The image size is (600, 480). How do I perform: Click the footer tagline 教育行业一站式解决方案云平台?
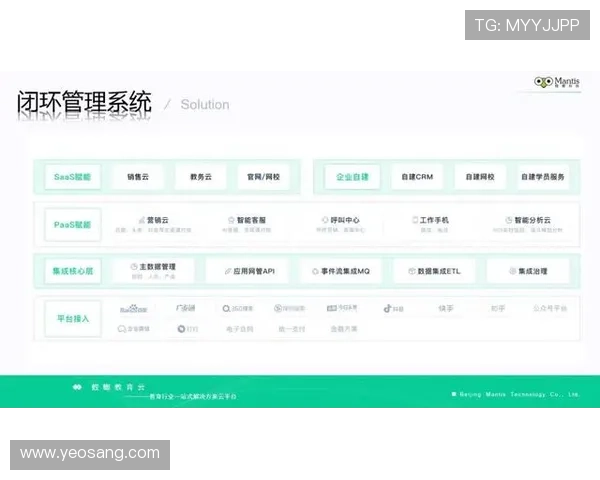tap(192, 397)
